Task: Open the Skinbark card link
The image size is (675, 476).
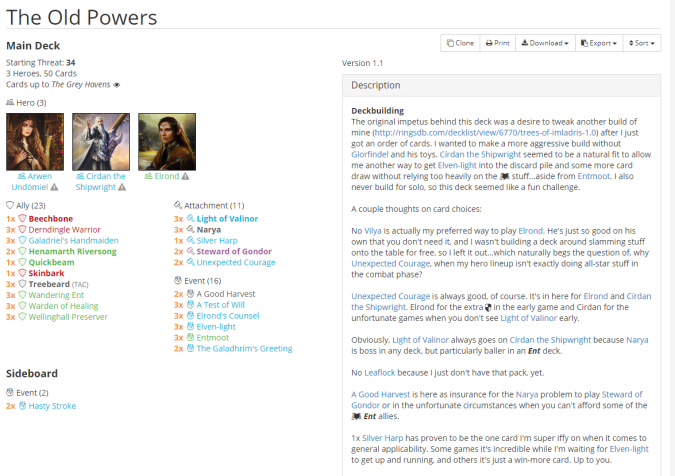Action: coord(46,273)
